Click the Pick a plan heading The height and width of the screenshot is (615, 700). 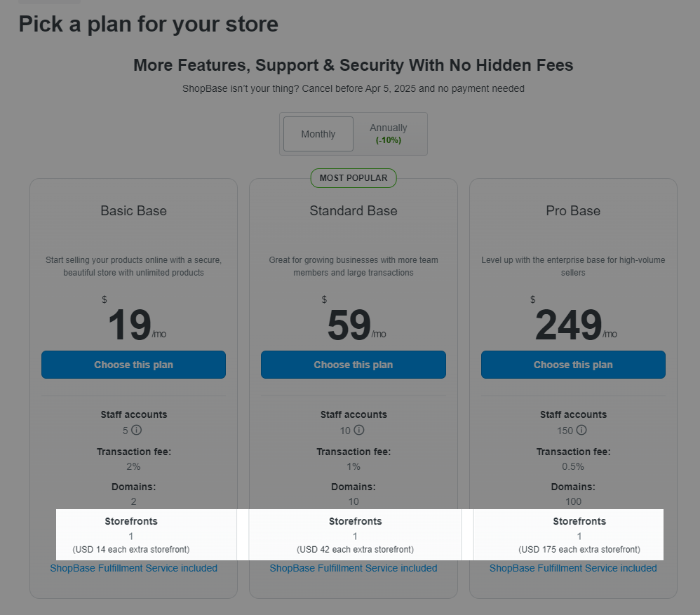pyautogui.click(x=148, y=24)
